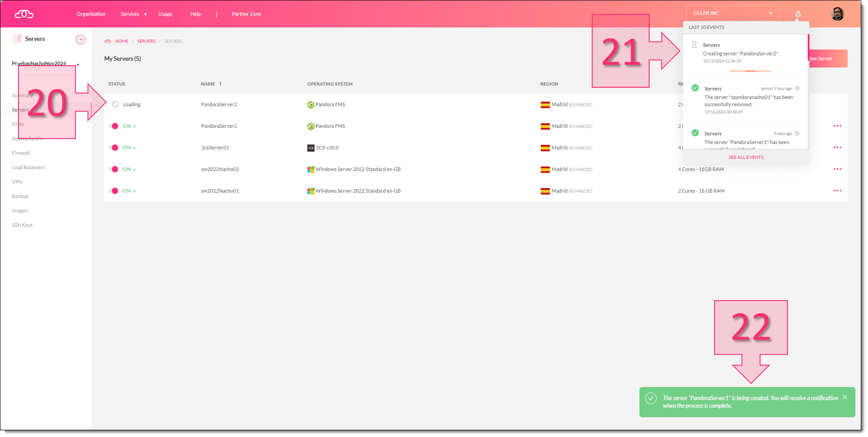Open the Usage menu
Screen dimensions: 868x437
tap(165, 14)
